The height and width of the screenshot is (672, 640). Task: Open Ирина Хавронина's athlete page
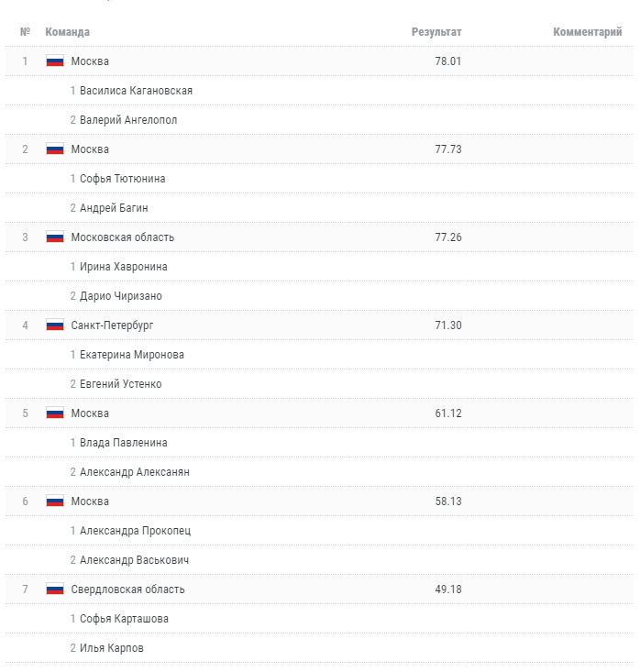click(124, 267)
